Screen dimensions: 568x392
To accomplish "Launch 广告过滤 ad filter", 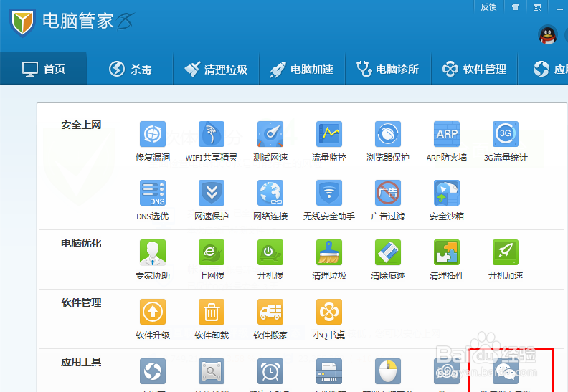I will [387, 200].
